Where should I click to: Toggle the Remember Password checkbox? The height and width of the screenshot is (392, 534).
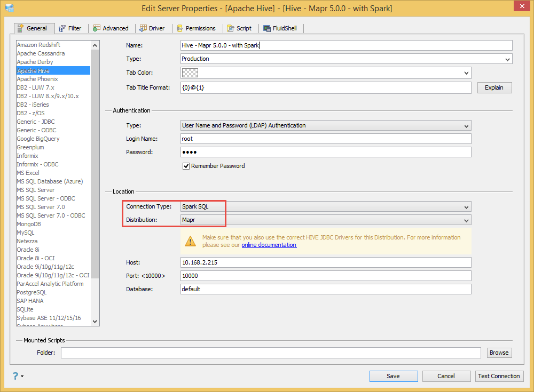pyautogui.click(x=186, y=166)
